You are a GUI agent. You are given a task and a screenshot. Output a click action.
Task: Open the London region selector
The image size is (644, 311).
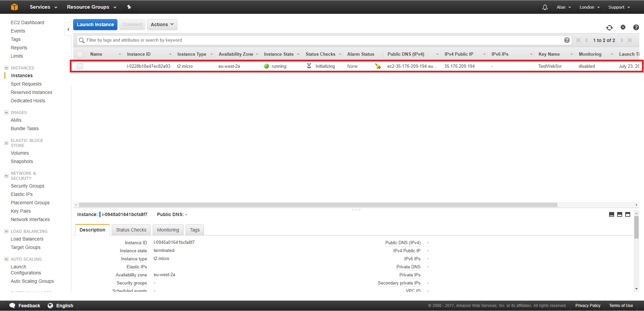(590, 7)
